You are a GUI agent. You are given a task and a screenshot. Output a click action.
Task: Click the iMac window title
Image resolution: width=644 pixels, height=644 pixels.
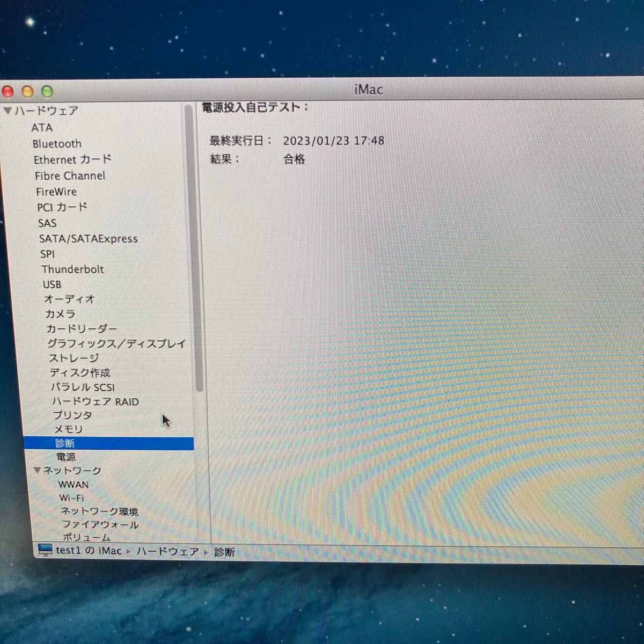click(369, 90)
